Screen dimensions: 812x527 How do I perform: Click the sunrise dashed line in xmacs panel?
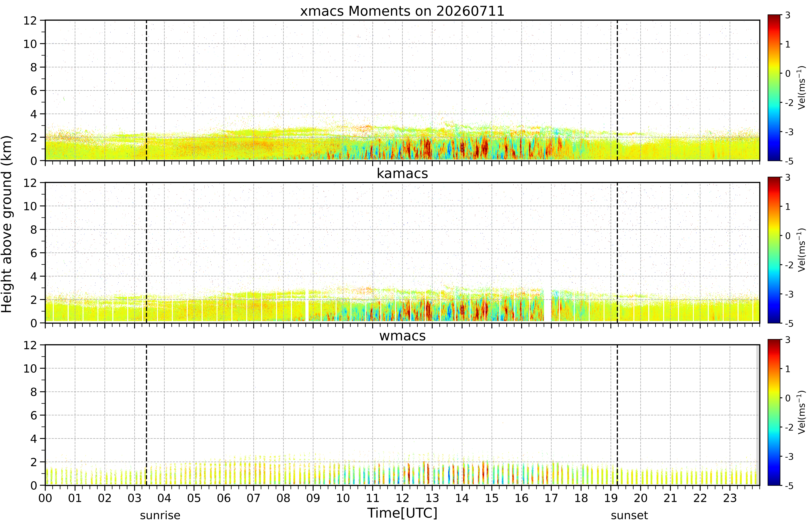click(146, 90)
